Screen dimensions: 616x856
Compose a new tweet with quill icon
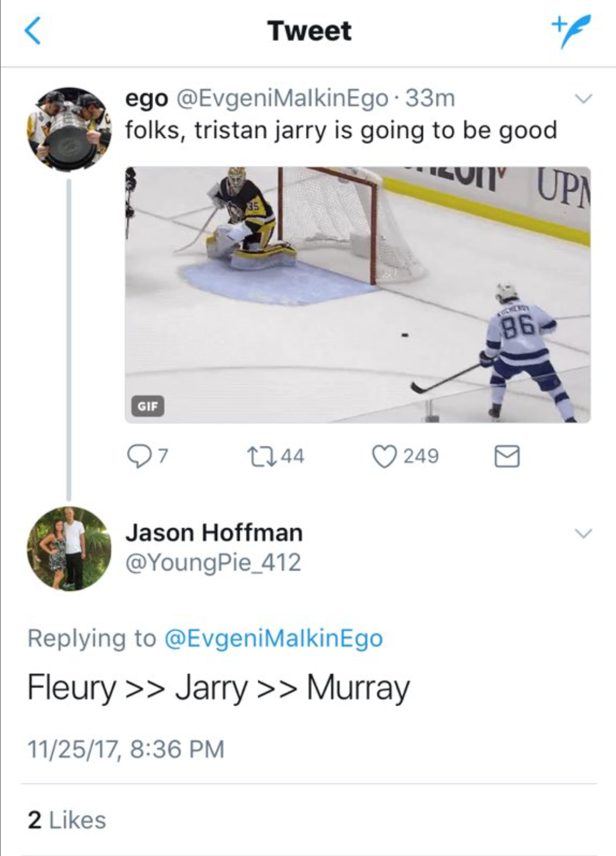click(x=571, y=31)
